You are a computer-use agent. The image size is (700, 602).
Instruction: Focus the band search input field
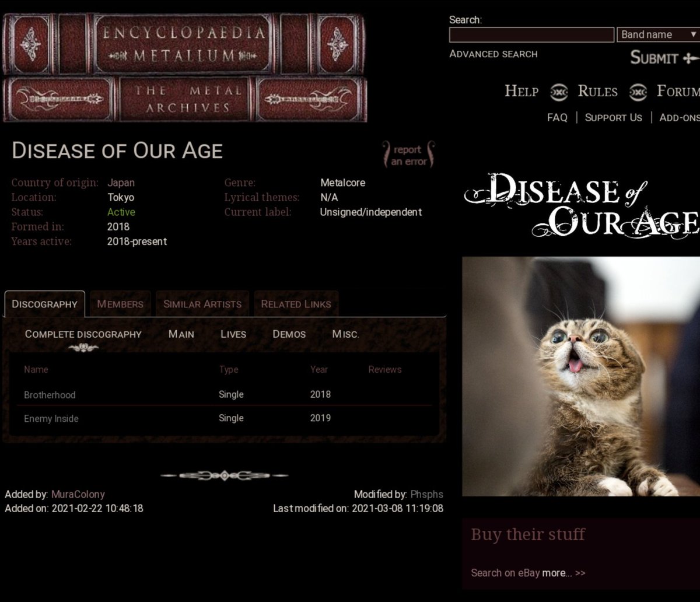tap(531, 34)
